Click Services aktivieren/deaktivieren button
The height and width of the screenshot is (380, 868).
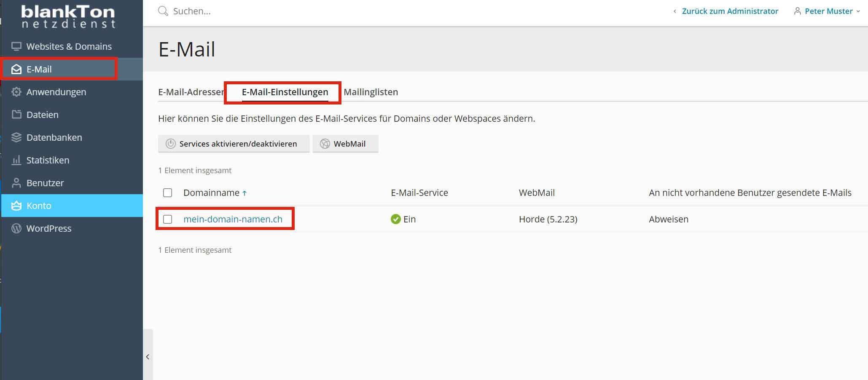234,144
